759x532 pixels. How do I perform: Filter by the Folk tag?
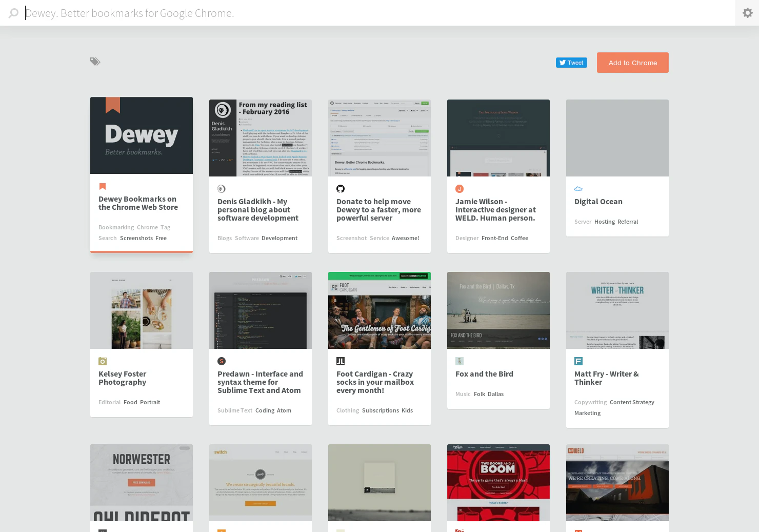(x=480, y=394)
